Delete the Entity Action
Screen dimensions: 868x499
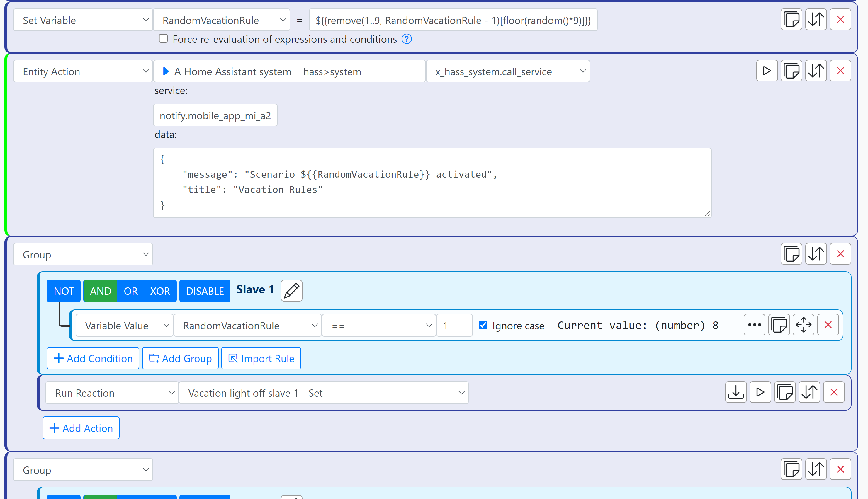coord(840,71)
